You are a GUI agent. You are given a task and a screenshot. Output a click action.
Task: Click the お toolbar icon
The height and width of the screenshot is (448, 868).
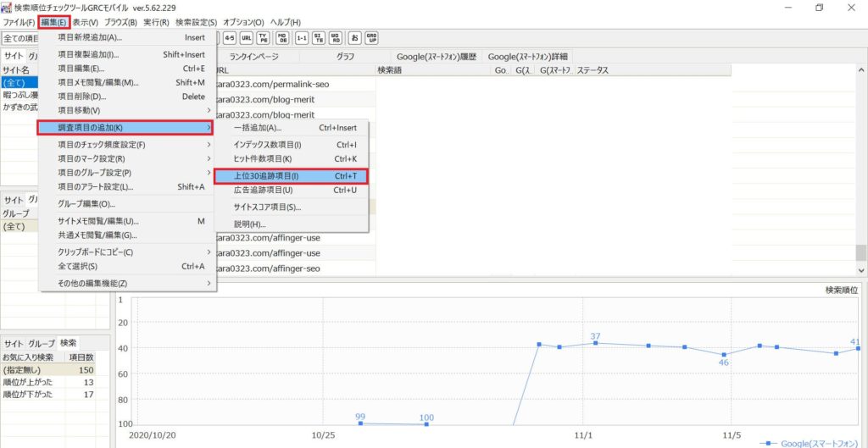[355, 38]
